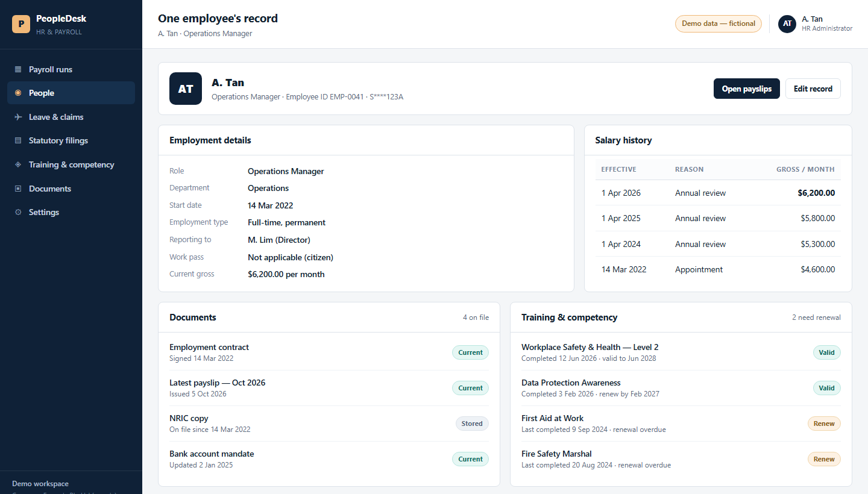Click Valid badge for Data Protection Awareness
The height and width of the screenshot is (494, 868).
click(827, 388)
